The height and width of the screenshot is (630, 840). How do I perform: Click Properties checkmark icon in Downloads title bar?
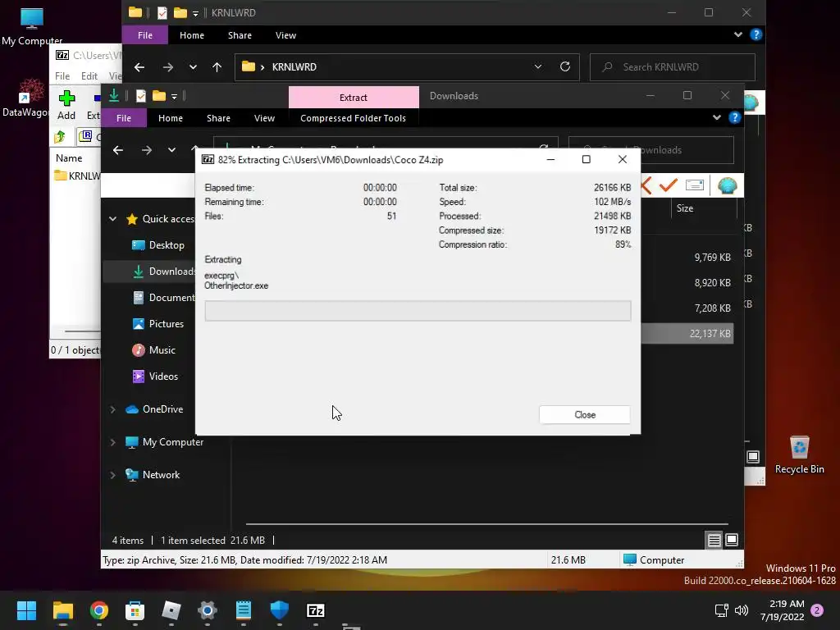pos(141,96)
